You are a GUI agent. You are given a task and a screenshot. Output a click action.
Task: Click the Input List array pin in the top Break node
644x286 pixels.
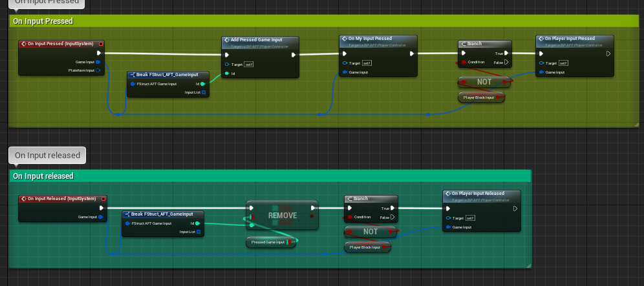coord(204,93)
